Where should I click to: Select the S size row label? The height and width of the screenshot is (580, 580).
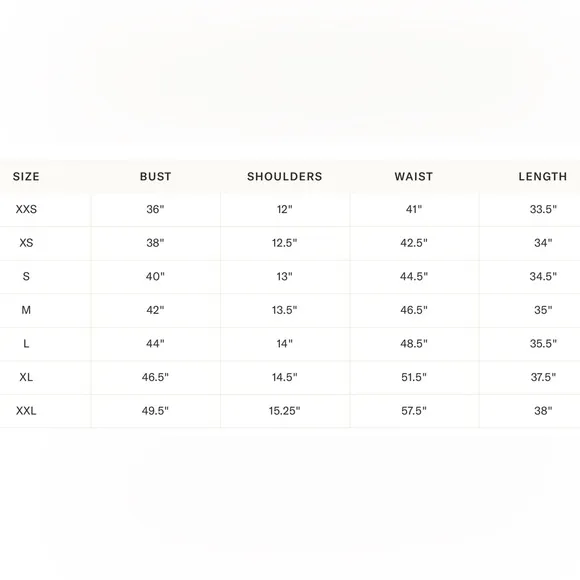coord(26,276)
